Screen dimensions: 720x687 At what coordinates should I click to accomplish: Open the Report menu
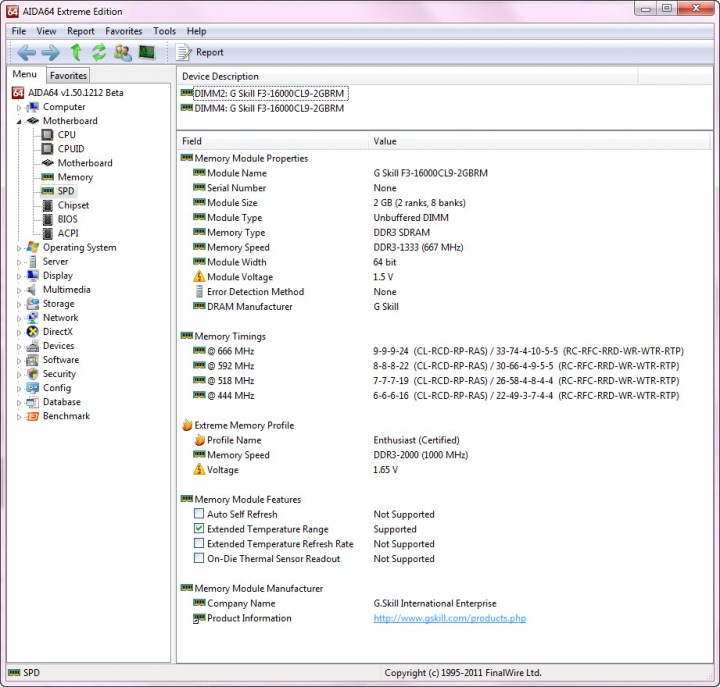(x=81, y=31)
